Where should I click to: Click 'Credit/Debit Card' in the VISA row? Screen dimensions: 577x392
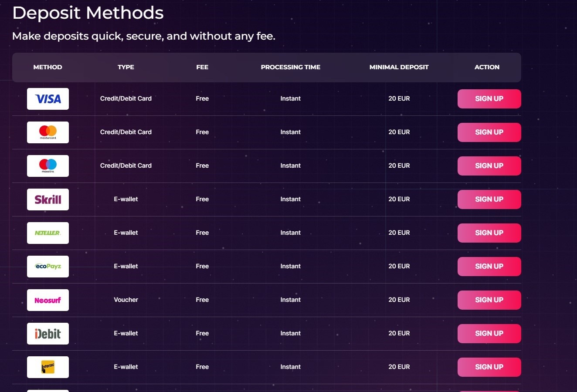pyautogui.click(x=126, y=98)
